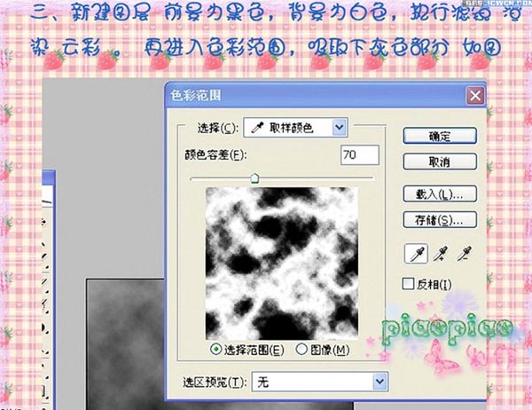532x410 pixels.
Task: Pick the Subtract from Sample eyedropper (minus)
Action: coord(464,255)
